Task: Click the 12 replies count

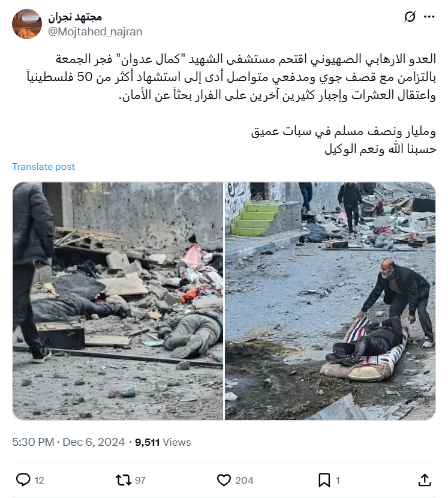Action: point(39,480)
